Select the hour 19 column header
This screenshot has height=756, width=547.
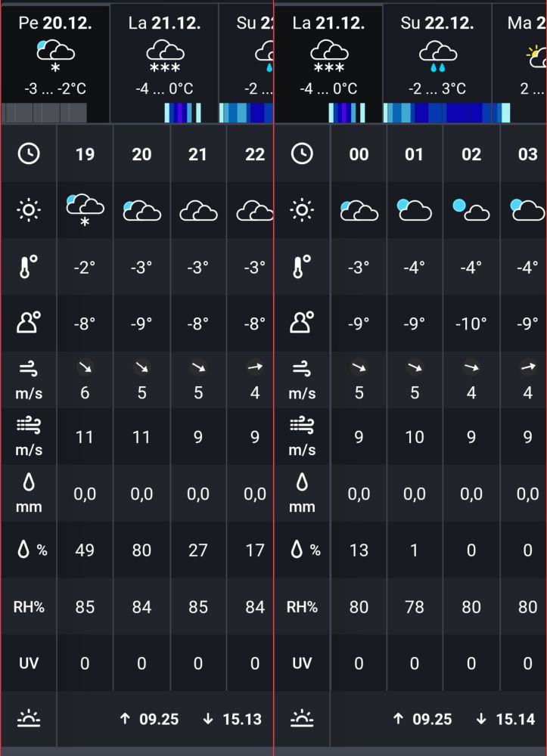coord(85,153)
